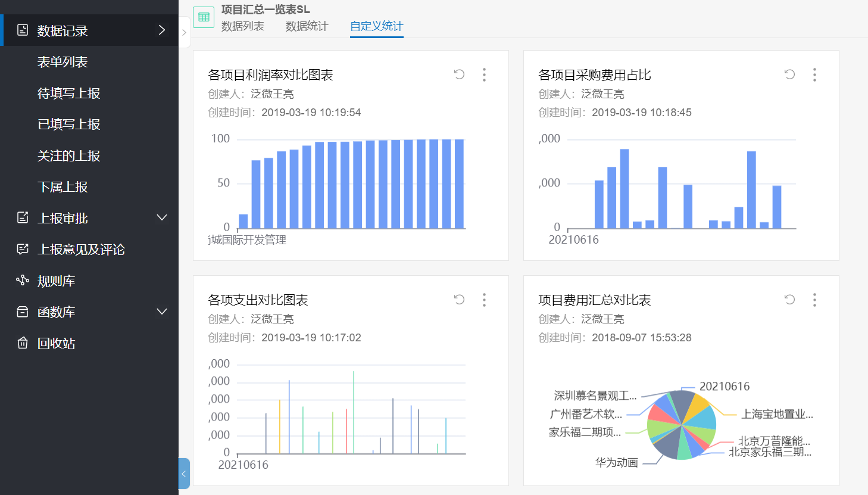Refresh the 各项支出对比图表 chart
Screen dimensions: 868x495
(x=459, y=300)
